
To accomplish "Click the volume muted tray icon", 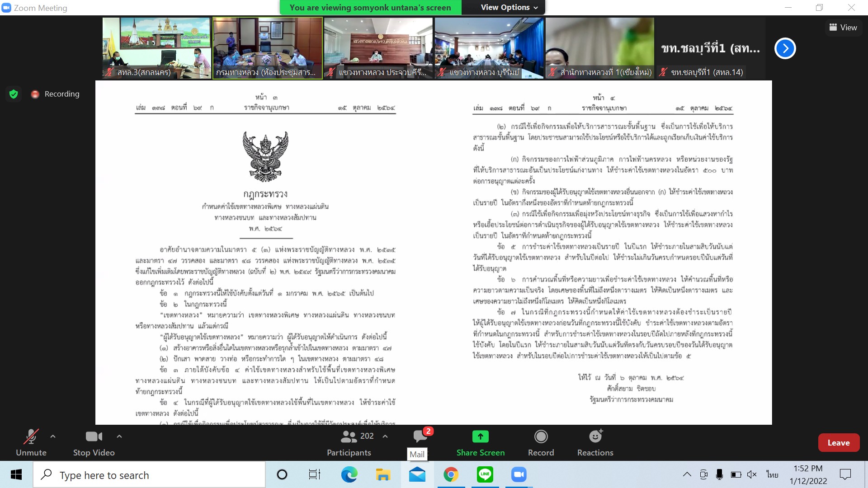I will click(x=751, y=474).
